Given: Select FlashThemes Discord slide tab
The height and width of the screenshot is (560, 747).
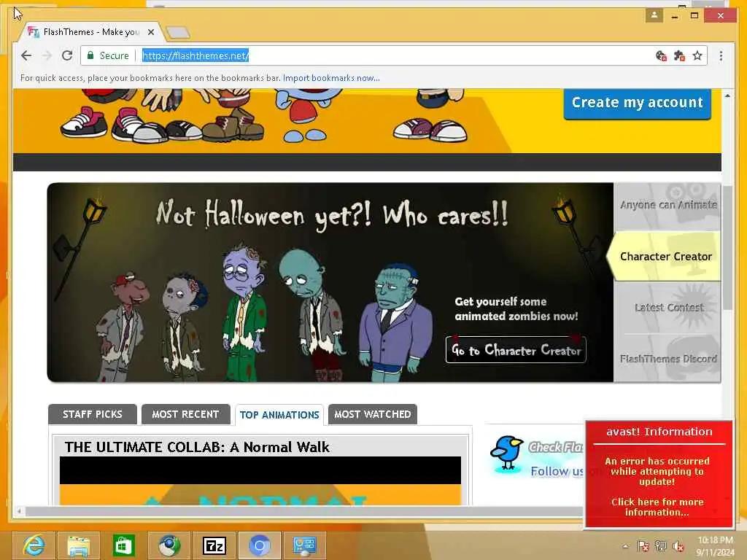Looking at the screenshot, I should coord(667,358).
